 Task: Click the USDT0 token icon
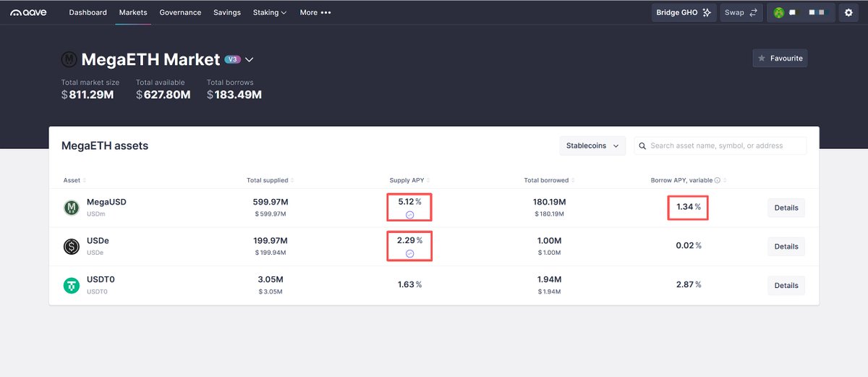point(71,285)
